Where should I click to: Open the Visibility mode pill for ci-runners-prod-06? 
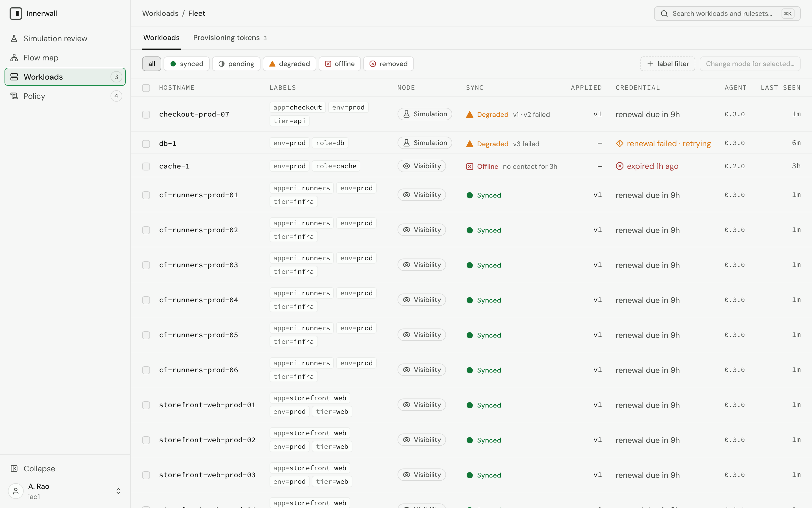pyautogui.click(x=422, y=370)
